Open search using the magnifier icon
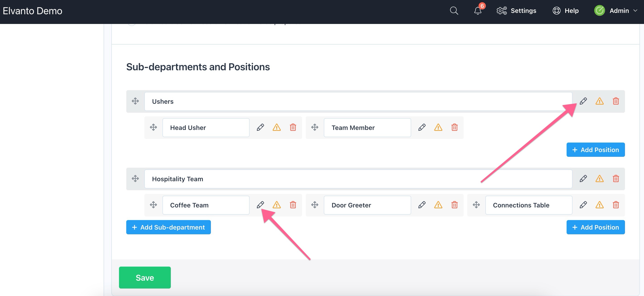644x296 pixels. tap(454, 11)
